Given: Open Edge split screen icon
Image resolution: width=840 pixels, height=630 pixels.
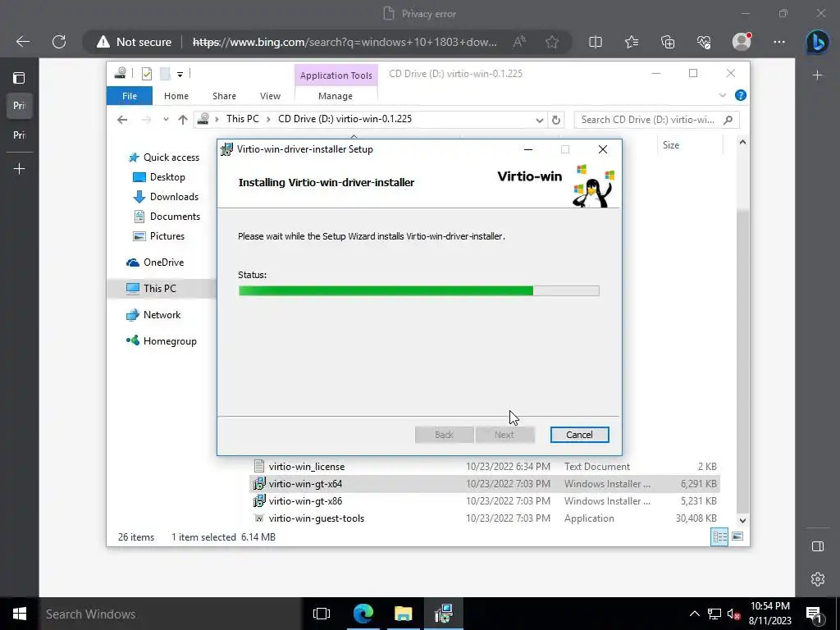Looking at the screenshot, I should click(596, 42).
